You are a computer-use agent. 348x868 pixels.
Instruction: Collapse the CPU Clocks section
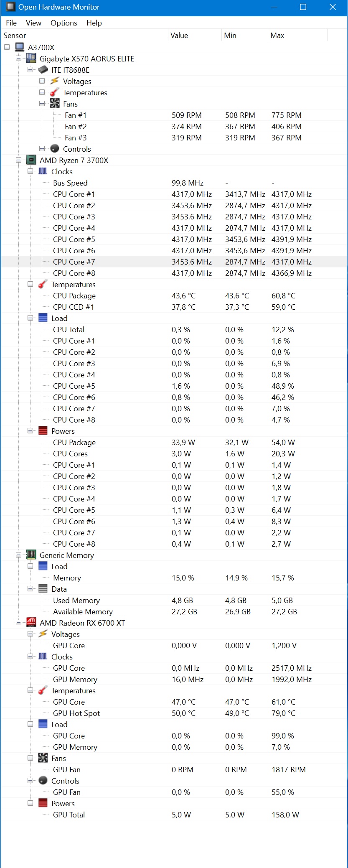pos(30,171)
